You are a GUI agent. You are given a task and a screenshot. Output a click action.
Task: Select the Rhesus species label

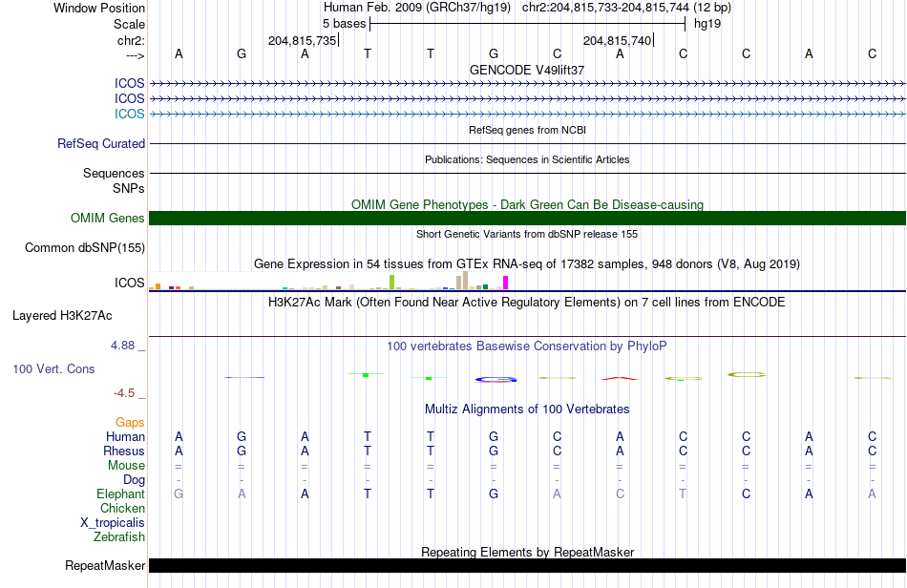click(x=124, y=451)
